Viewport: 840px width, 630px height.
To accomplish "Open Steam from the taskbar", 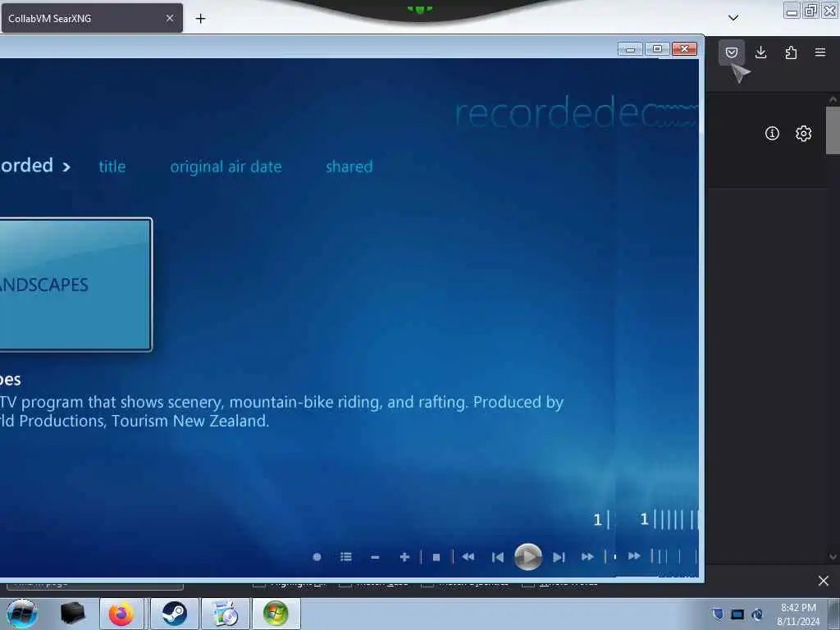I will 174,614.
